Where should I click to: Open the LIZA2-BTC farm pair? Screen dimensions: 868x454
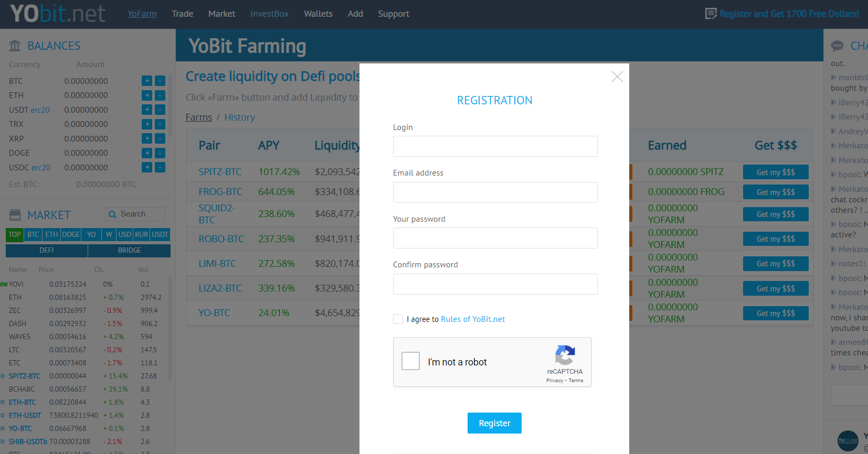pyautogui.click(x=220, y=288)
